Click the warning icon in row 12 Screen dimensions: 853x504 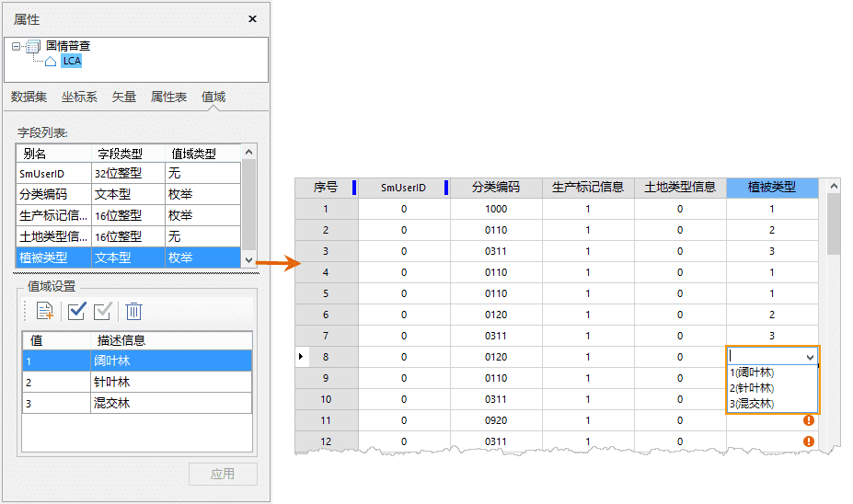(809, 441)
